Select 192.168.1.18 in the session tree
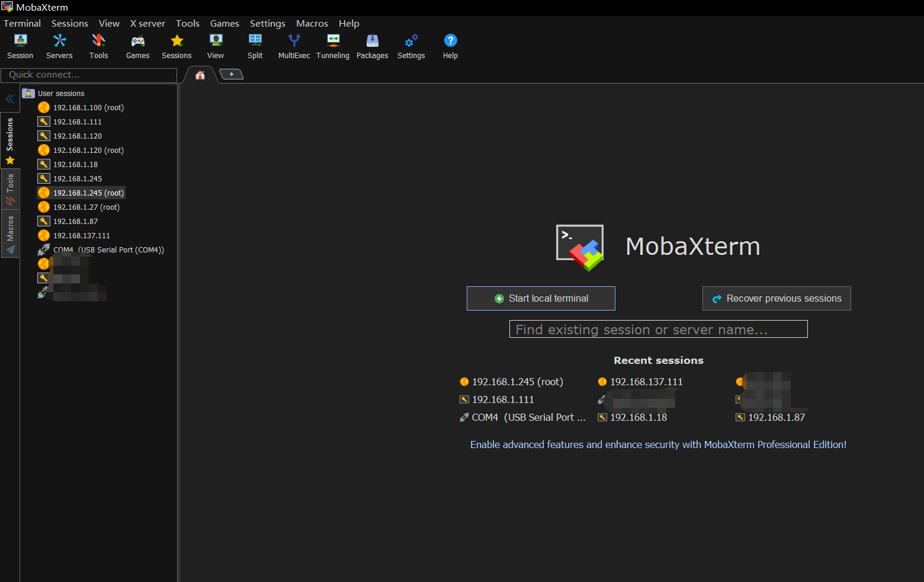924x582 pixels. [75, 164]
